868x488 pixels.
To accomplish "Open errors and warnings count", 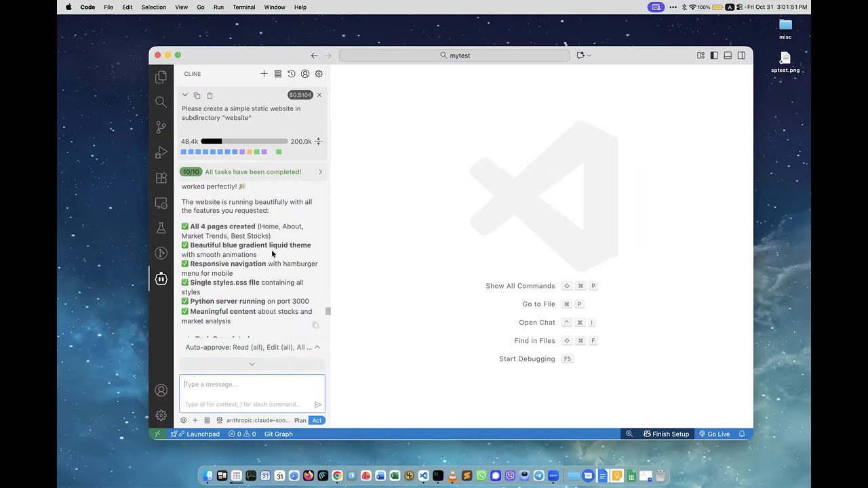I will tap(242, 434).
